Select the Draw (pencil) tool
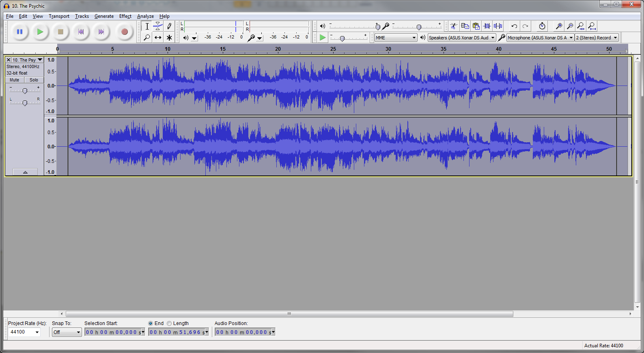The height and width of the screenshot is (353, 644). click(x=169, y=26)
